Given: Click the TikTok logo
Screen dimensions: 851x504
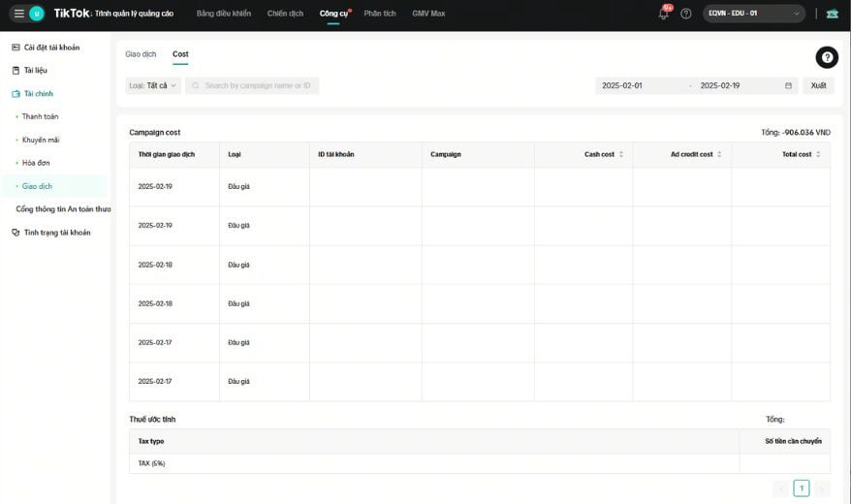Looking at the screenshot, I should (x=72, y=14).
